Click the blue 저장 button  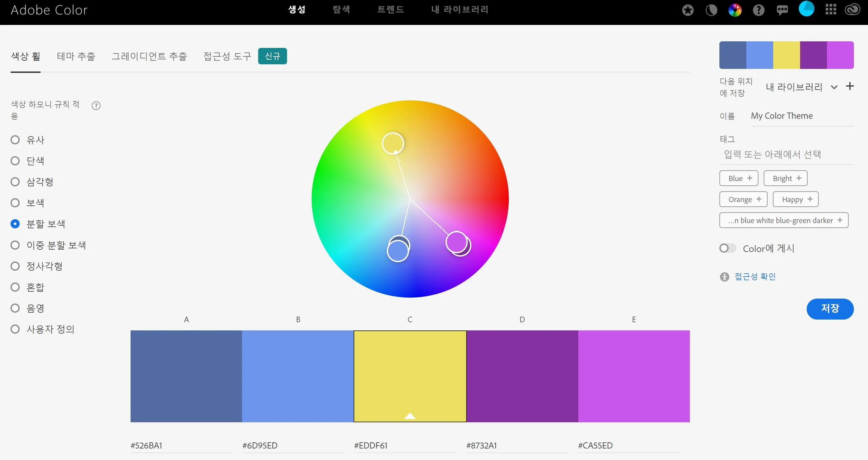(830, 308)
